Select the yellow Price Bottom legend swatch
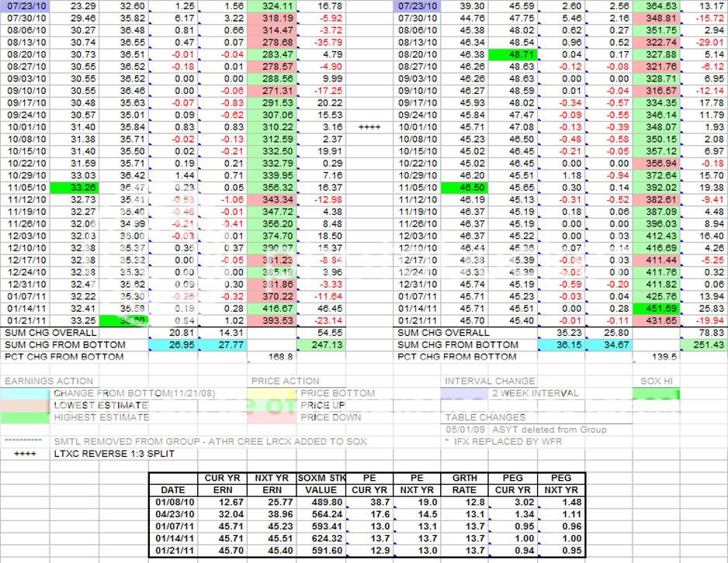Screen dimensions: 728x563 point(273,393)
